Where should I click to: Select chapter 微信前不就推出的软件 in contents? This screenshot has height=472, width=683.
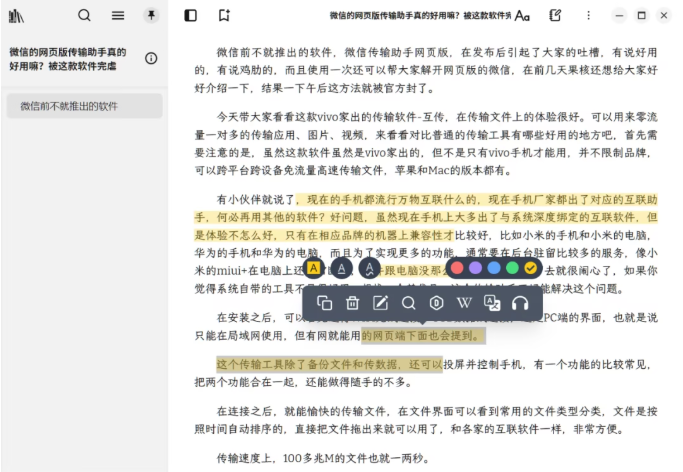[85, 106]
